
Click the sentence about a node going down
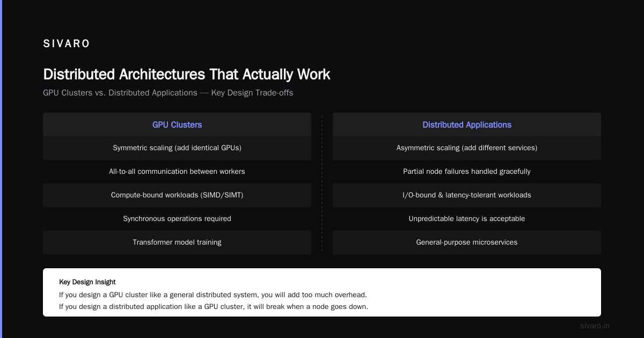(x=214, y=307)
